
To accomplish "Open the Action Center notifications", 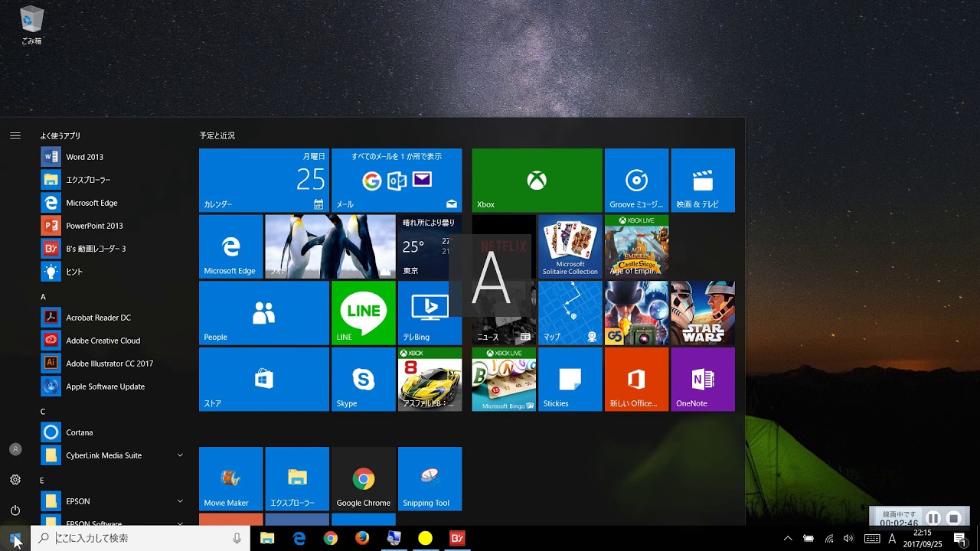I will coord(960,539).
